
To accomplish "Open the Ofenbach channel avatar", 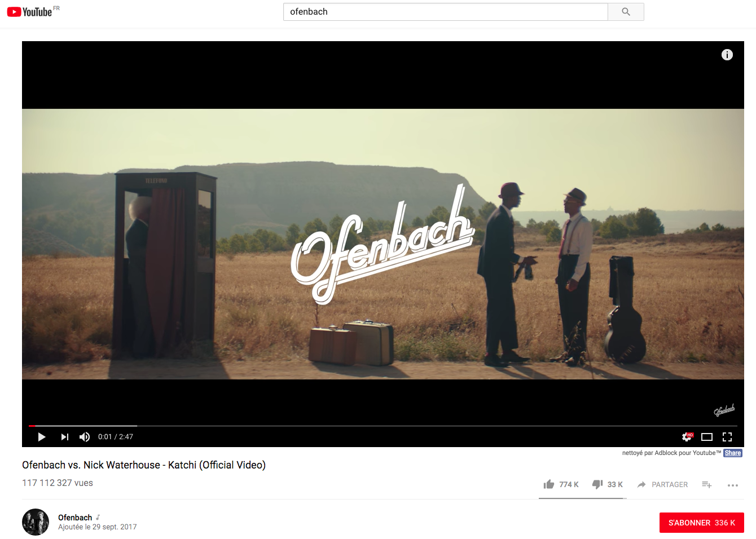I will [x=36, y=522].
